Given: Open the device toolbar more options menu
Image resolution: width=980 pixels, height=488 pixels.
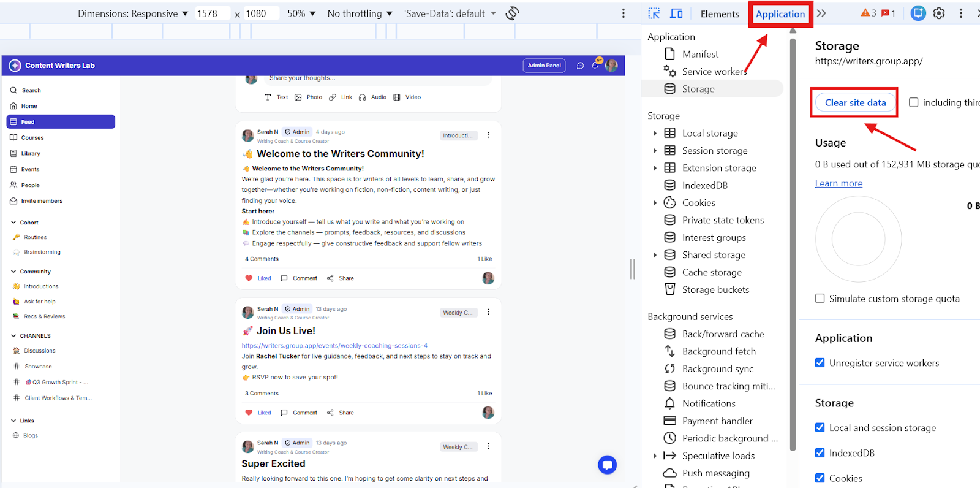Looking at the screenshot, I should point(624,13).
